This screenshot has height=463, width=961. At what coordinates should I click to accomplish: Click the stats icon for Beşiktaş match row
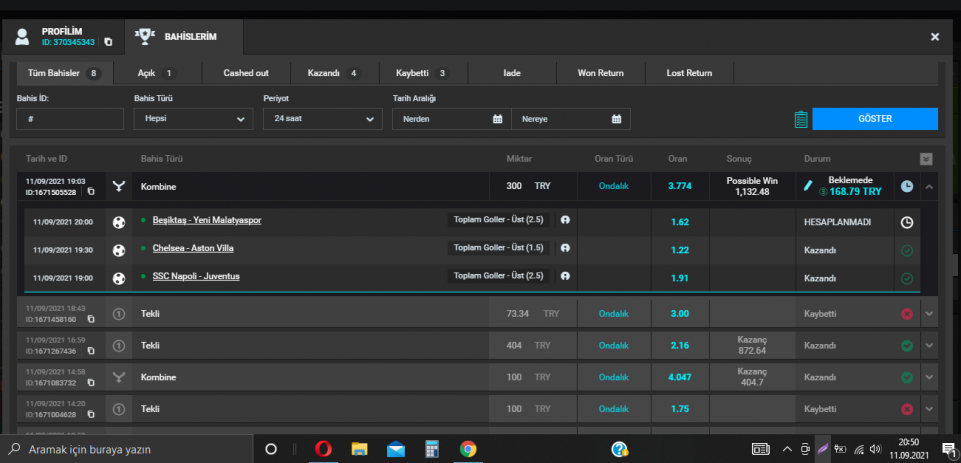(564, 220)
